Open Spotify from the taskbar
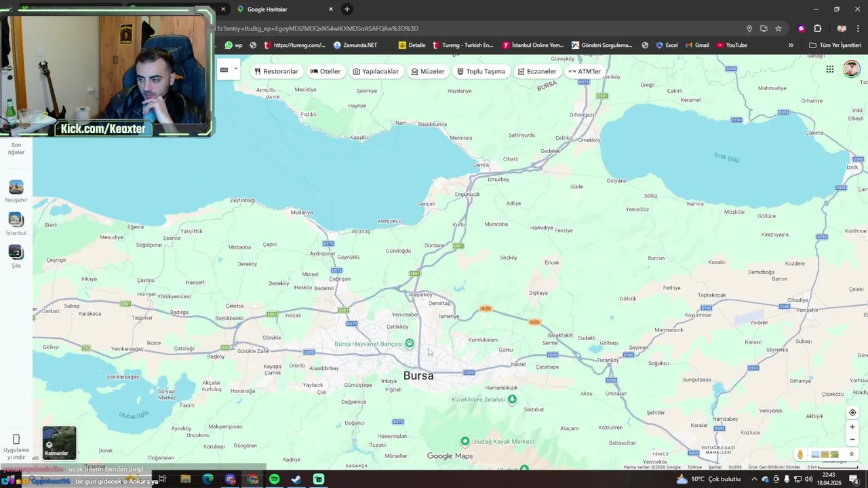 pyautogui.click(x=274, y=479)
